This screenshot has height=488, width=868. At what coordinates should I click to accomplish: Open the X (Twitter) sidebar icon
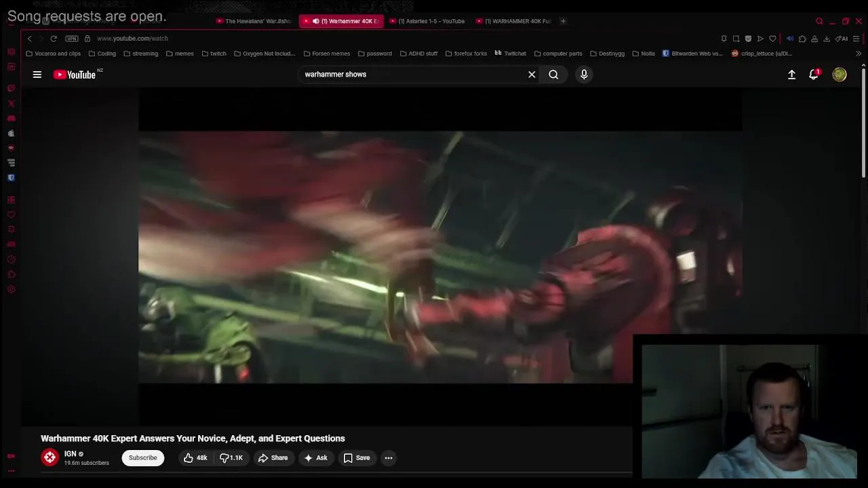[x=11, y=104]
